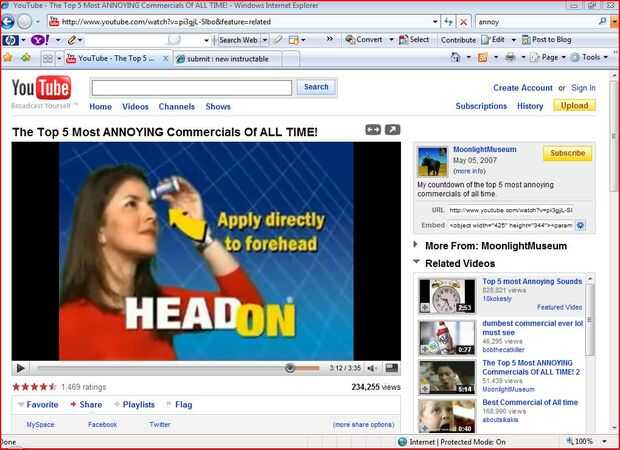This screenshot has height=450, width=620.
Task: Open the Yahoo! logo dropdown arrow
Action: tap(58, 40)
